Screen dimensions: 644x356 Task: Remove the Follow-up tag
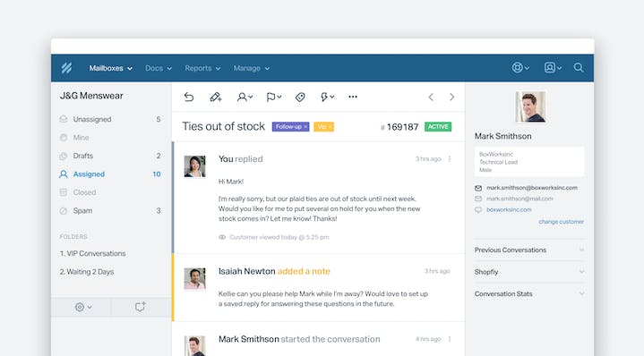point(305,127)
